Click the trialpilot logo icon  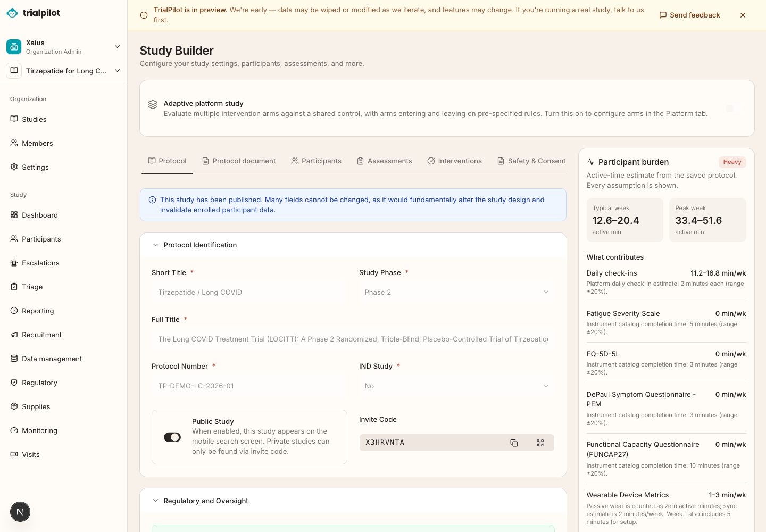[x=12, y=13]
